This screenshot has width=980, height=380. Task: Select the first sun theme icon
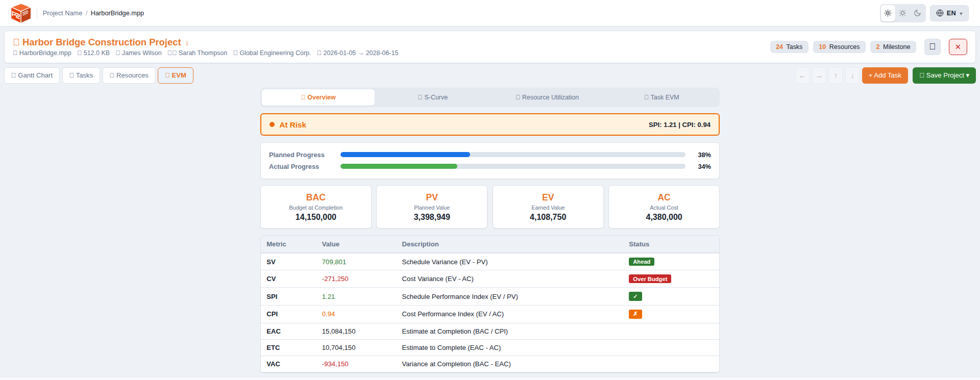[x=888, y=13]
